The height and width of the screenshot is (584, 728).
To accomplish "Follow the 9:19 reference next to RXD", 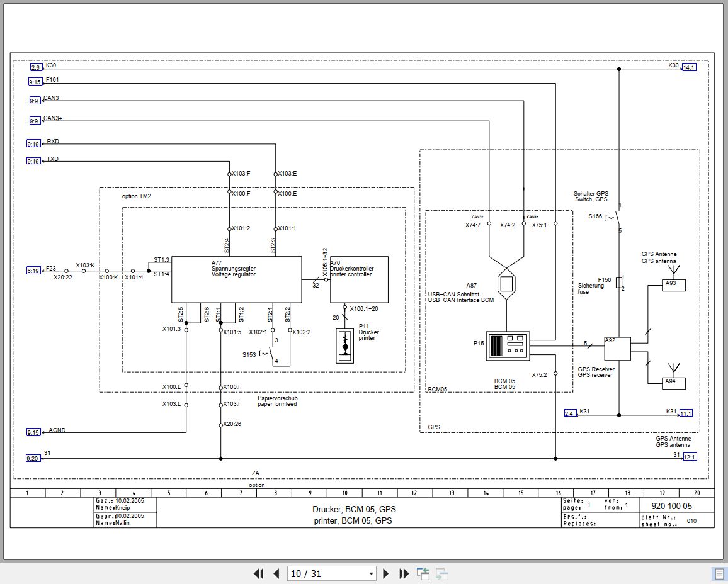I will coord(33,143).
